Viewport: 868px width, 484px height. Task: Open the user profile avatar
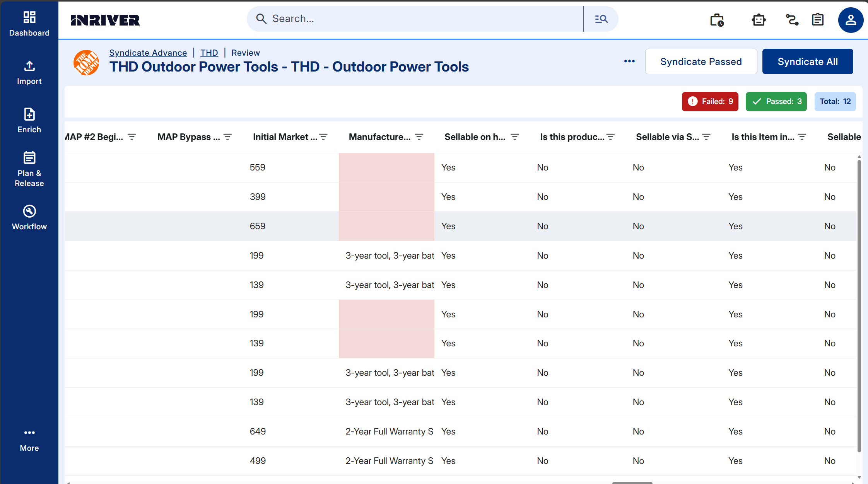[x=851, y=20]
